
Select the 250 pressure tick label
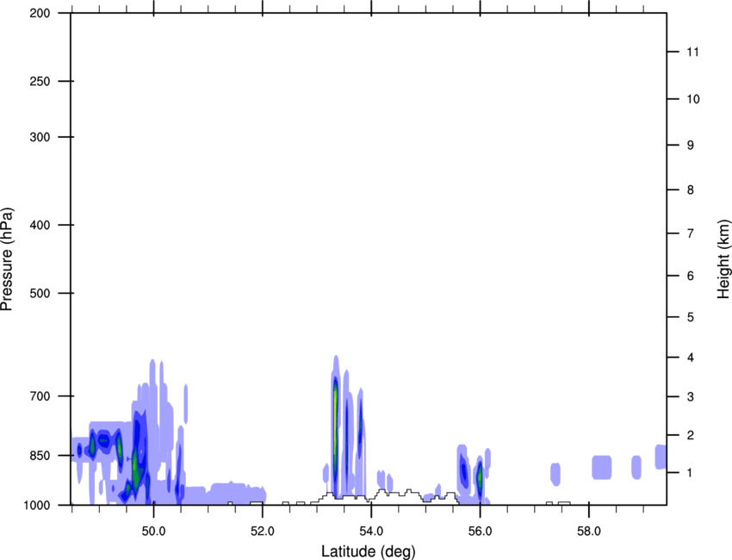coord(40,81)
